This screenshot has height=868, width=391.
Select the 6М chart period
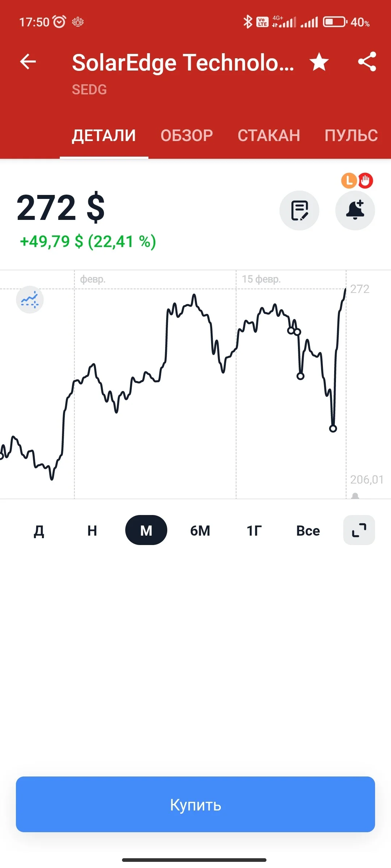tap(200, 531)
